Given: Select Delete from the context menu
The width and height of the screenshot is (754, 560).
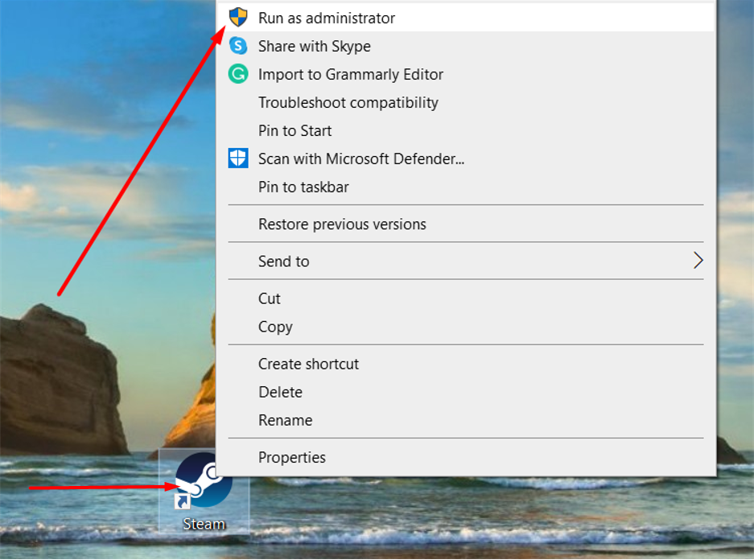Looking at the screenshot, I should [x=465, y=392].
